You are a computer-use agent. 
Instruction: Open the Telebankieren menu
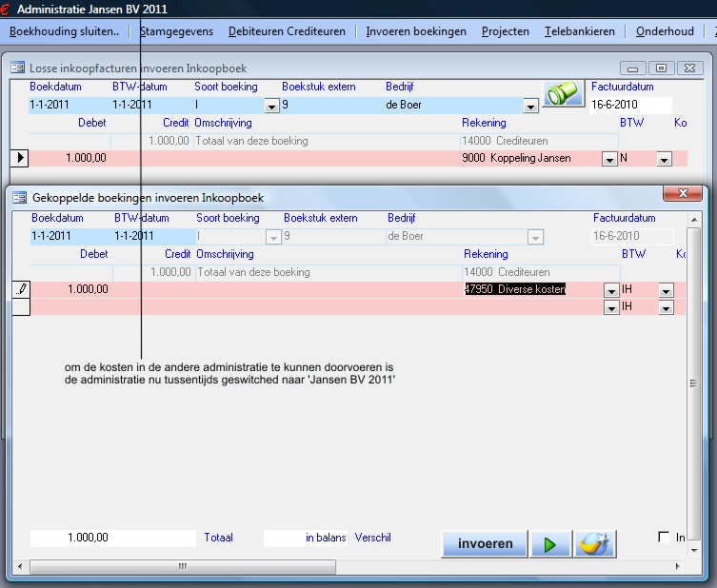pos(579,31)
